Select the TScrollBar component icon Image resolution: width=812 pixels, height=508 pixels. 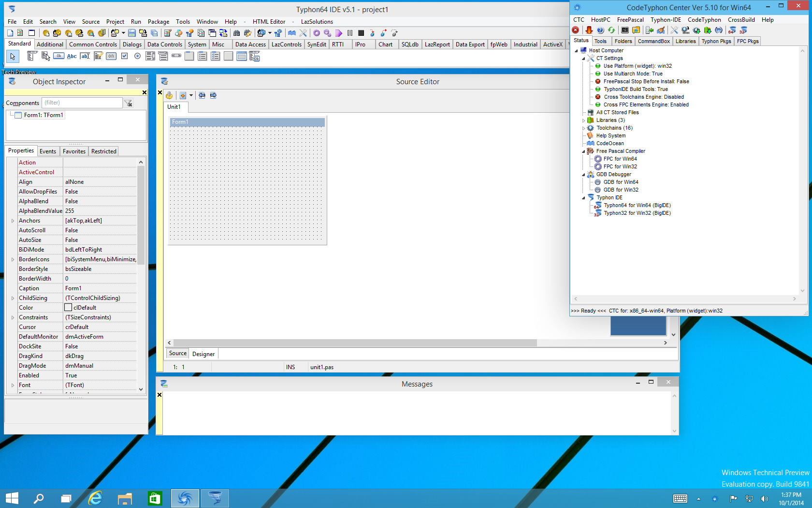click(176, 56)
